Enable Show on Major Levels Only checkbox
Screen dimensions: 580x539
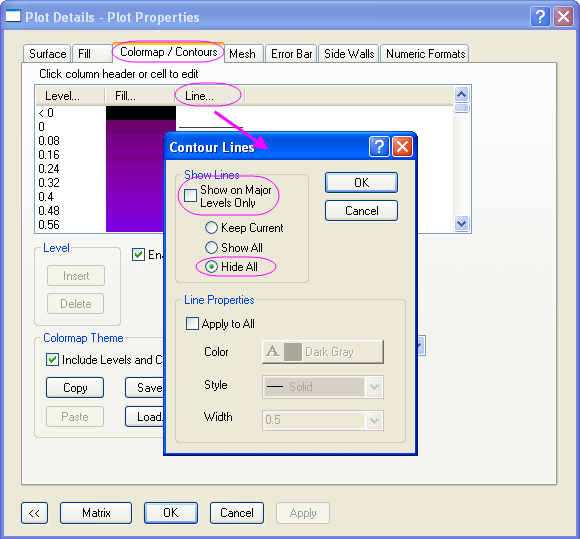coord(190,195)
